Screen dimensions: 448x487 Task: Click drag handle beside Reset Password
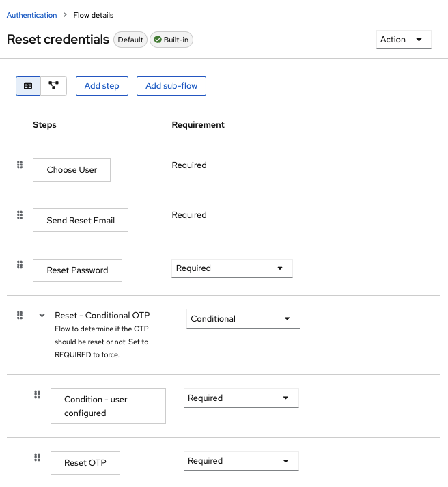pos(20,265)
